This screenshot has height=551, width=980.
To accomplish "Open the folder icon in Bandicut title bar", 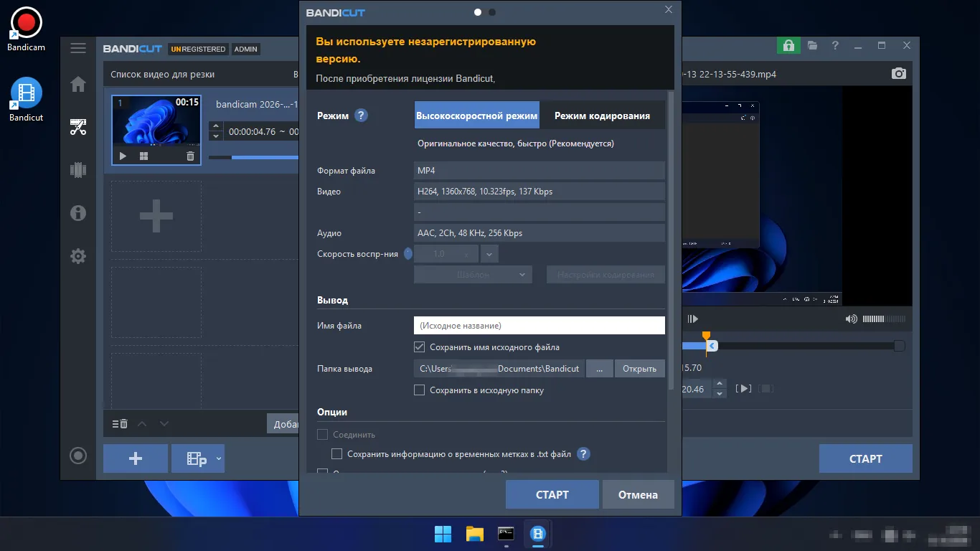I will pyautogui.click(x=812, y=45).
